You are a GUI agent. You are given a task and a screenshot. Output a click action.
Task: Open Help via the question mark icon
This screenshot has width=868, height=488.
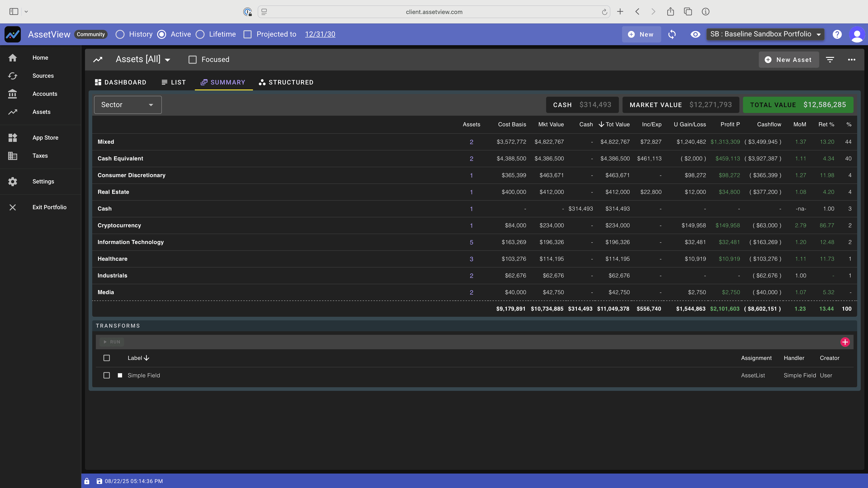pos(837,34)
